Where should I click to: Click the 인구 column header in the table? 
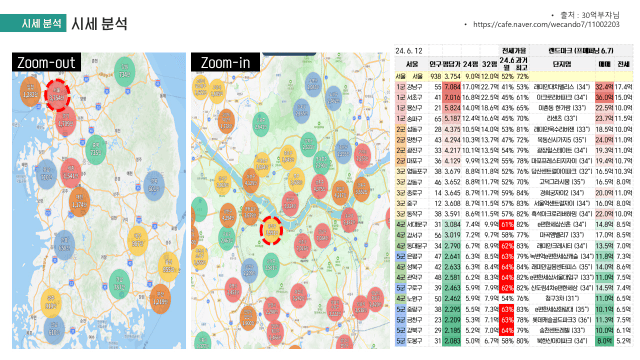pos(435,64)
